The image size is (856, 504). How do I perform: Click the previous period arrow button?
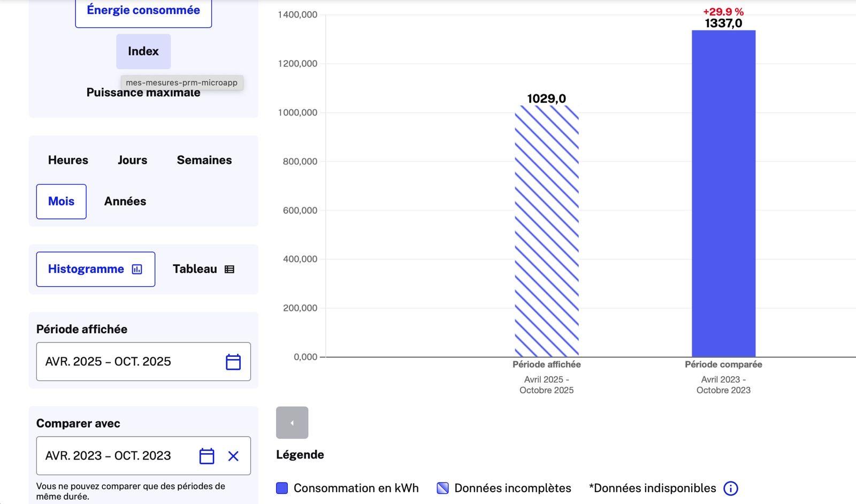(x=292, y=423)
